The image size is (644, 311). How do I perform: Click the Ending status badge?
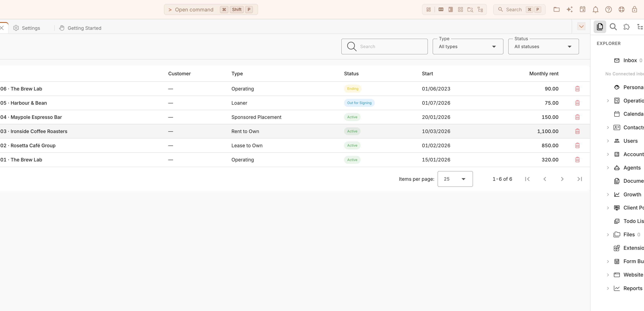click(353, 89)
